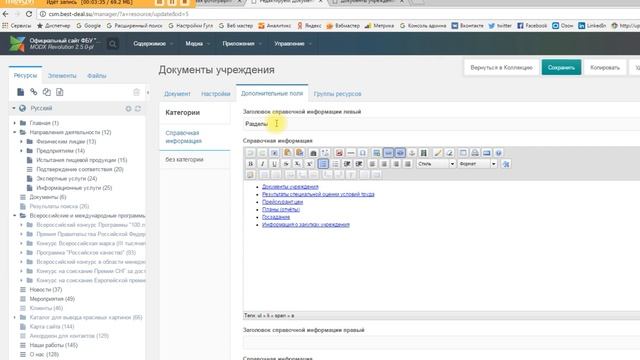
Task: Refresh the Русский resource tree
Action: 138,109
